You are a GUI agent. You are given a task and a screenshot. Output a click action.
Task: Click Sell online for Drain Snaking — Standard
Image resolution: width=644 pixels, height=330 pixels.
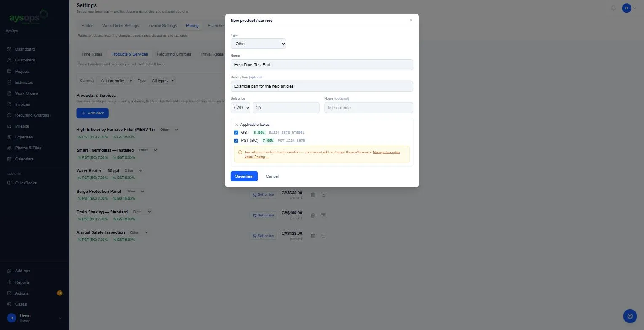click(263, 215)
